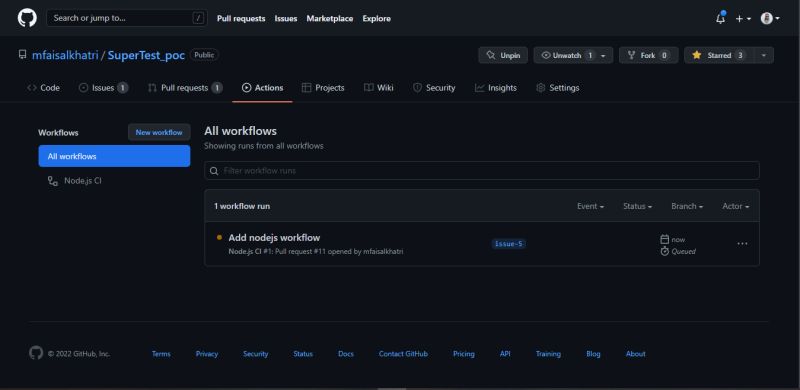Screen dimensions: 800x390
Task: Select All workflows in the sidebar
Action: [114, 156]
